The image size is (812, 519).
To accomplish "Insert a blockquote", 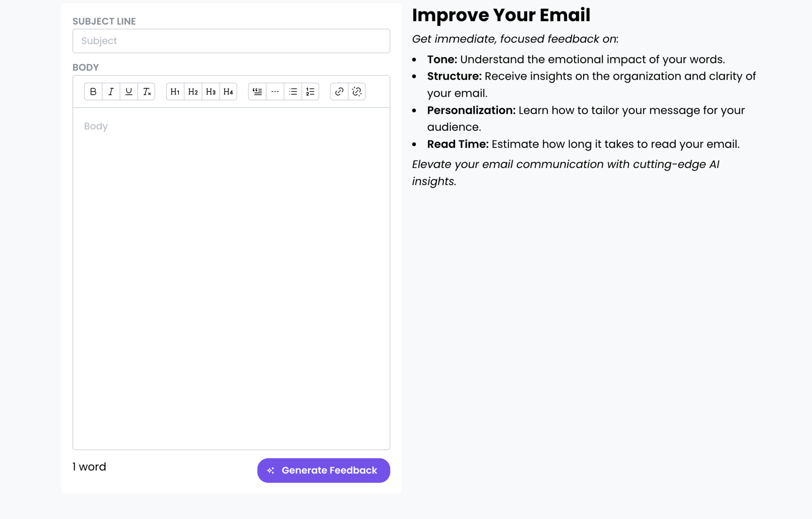I will click(257, 92).
